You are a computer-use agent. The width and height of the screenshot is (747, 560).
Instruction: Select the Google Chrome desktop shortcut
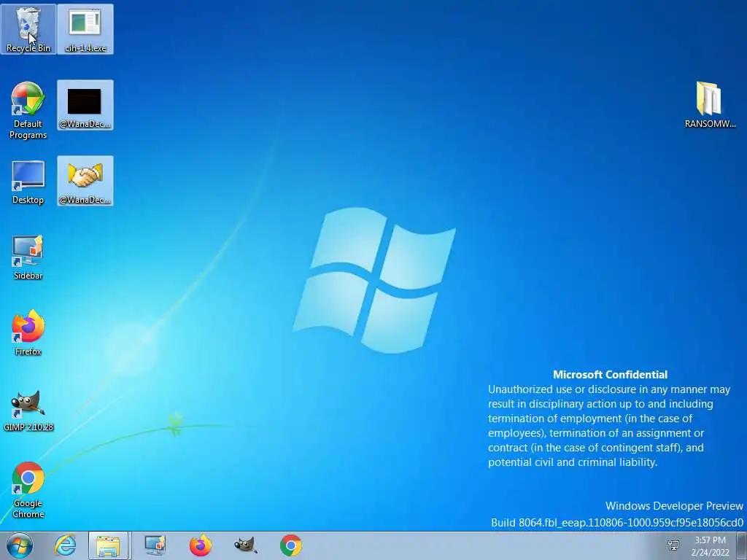28,490
